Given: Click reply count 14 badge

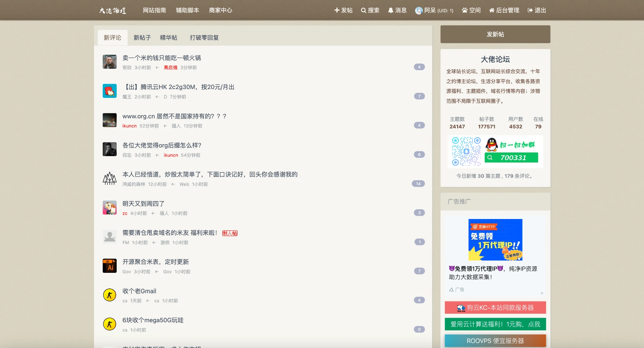Looking at the screenshot, I should point(418,184).
